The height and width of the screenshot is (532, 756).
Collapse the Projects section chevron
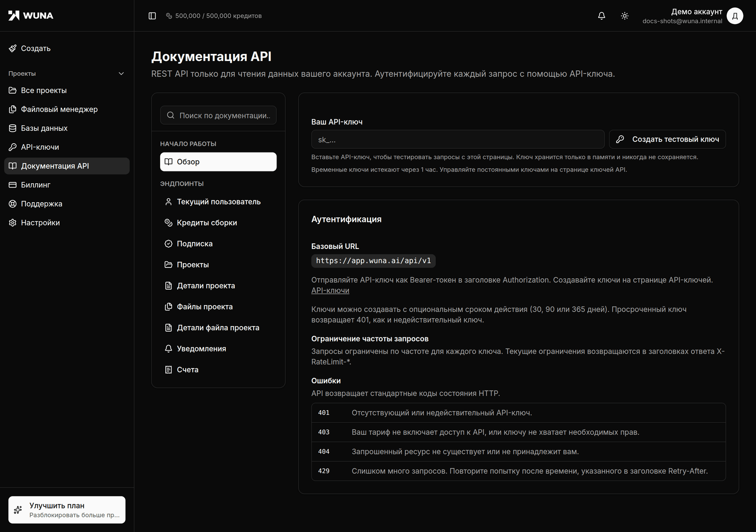[121, 73]
